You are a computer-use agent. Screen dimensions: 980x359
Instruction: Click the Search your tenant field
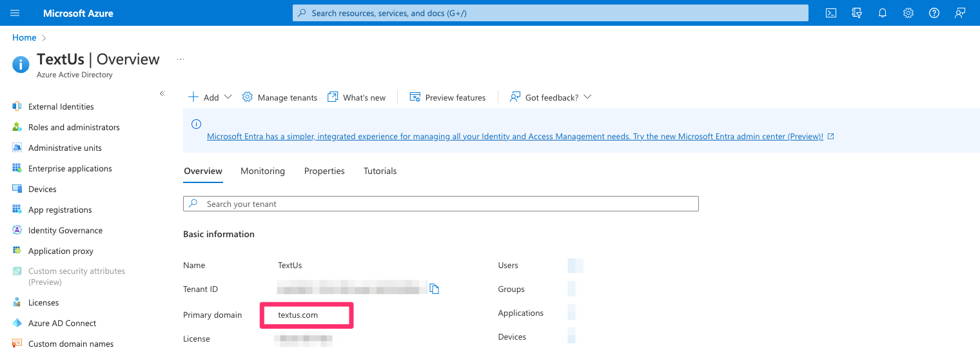(441, 204)
